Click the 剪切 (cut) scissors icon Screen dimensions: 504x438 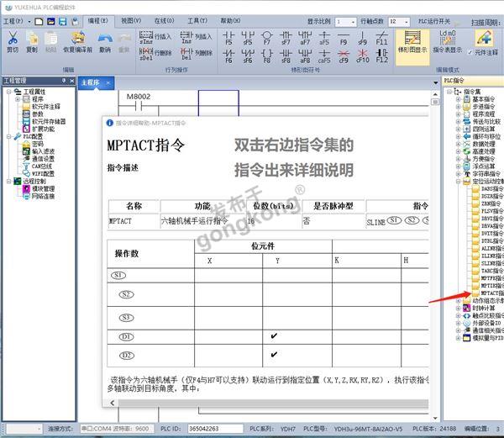click(12, 39)
